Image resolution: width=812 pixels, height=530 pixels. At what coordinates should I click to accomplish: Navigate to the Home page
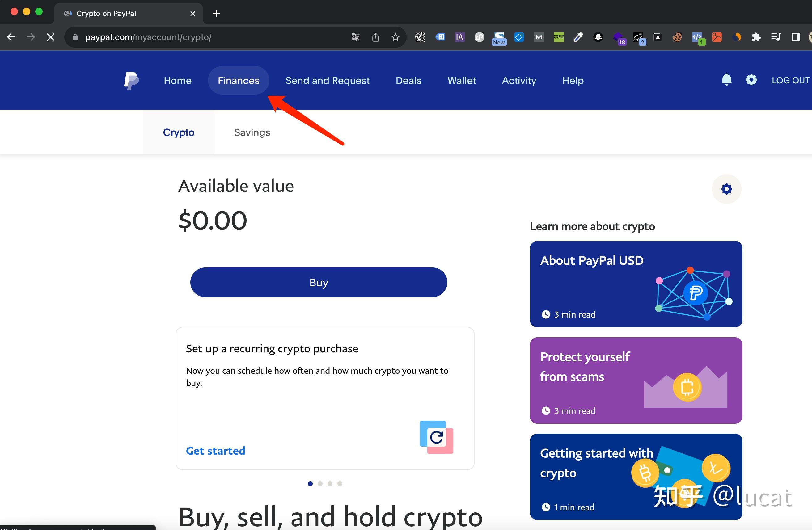click(177, 80)
